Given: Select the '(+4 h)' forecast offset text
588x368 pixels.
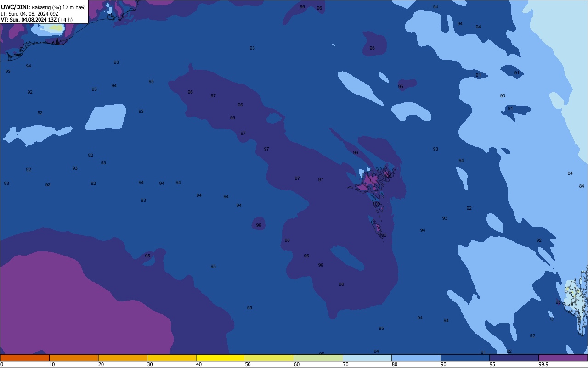Looking at the screenshot, I should point(65,20).
